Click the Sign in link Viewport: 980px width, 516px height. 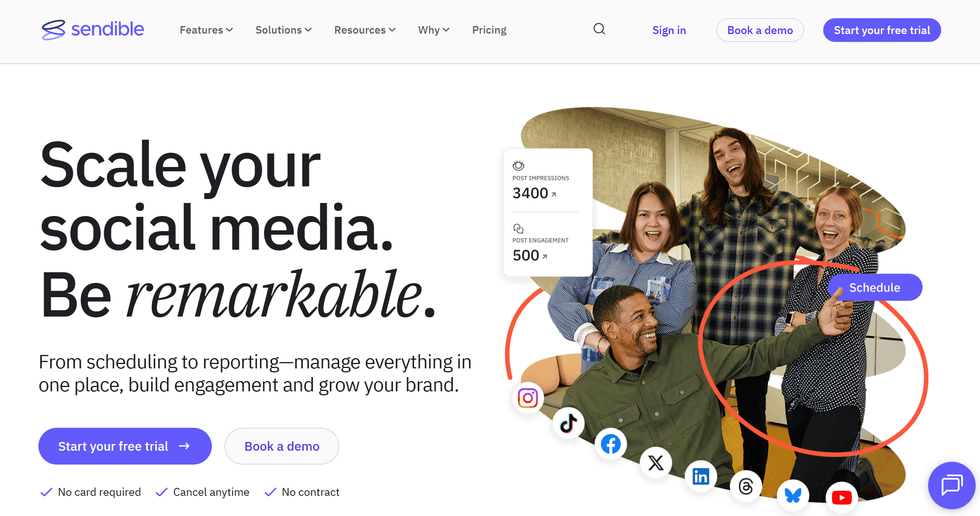[669, 30]
